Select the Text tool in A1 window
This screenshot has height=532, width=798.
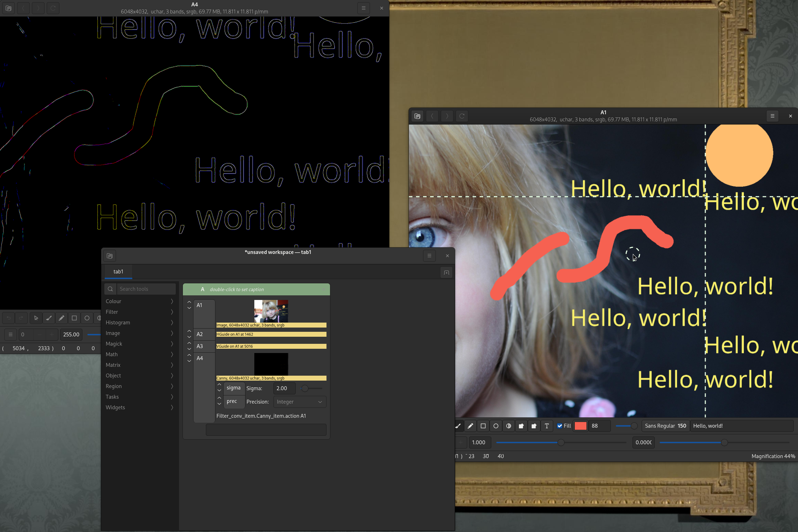pyautogui.click(x=547, y=426)
